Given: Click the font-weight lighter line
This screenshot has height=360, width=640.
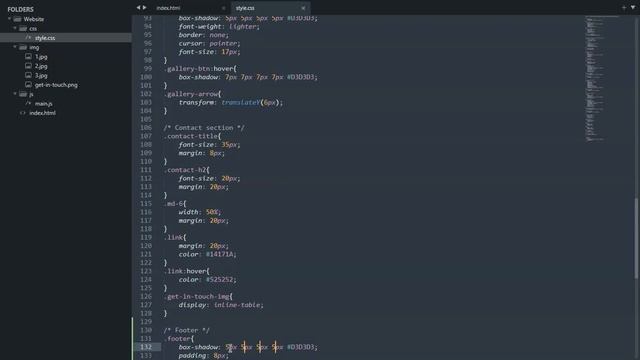Looking at the screenshot, I should [219, 27].
